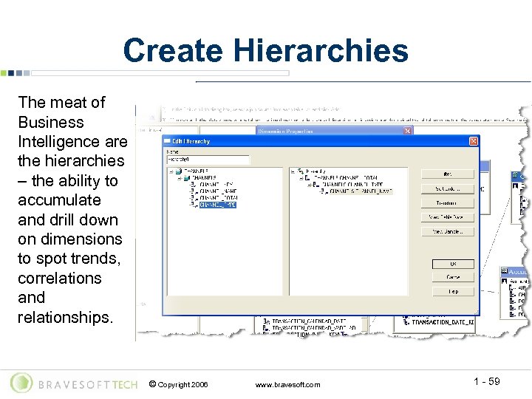This screenshot has height=399, width=532.
Task: Click the View Table Data button
Action: click(x=448, y=217)
